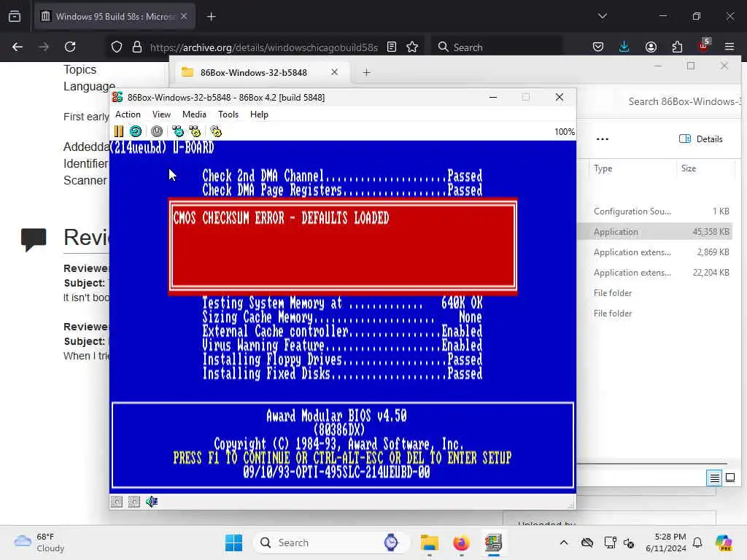Bookmark this page with the star
Viewport: 747px width, 560px height.
(x=412, y=47)
